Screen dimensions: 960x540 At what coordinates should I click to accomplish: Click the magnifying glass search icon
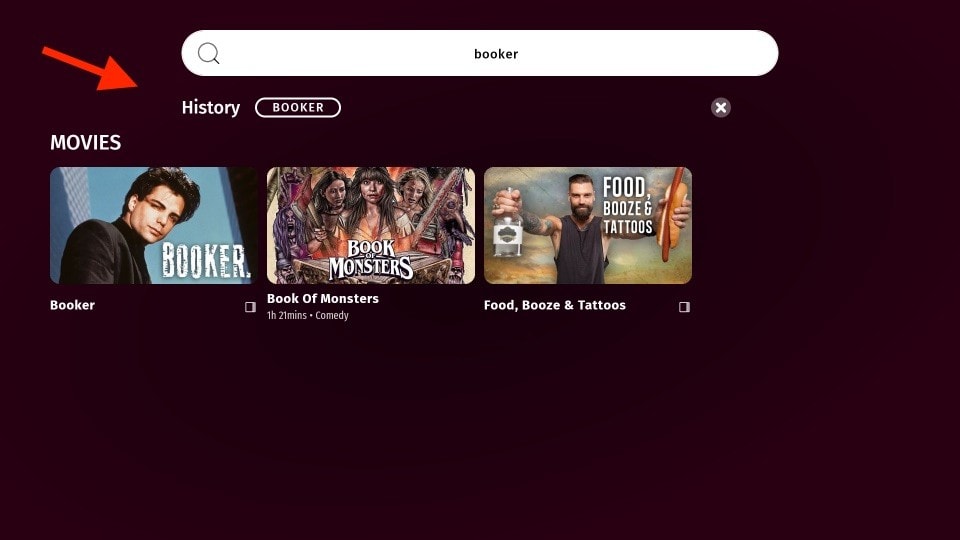208,53
